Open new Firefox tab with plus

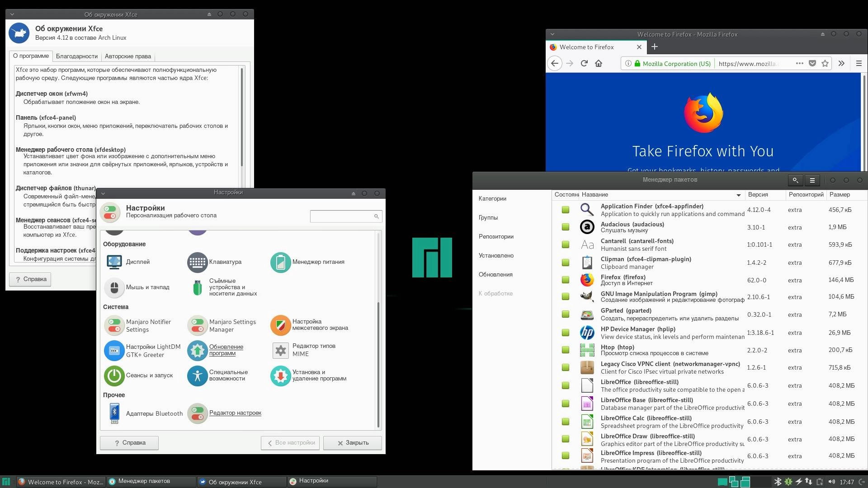(x=654, y=47)
